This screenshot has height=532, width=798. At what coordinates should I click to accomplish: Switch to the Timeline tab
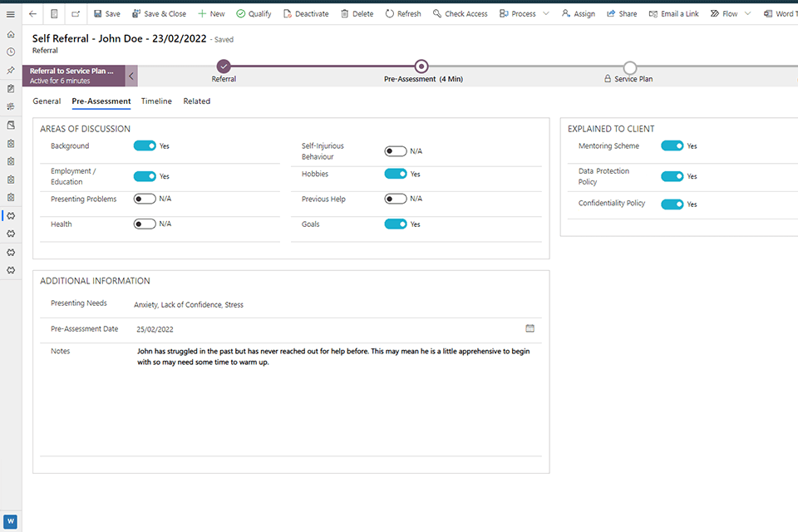tap(156, 101)
